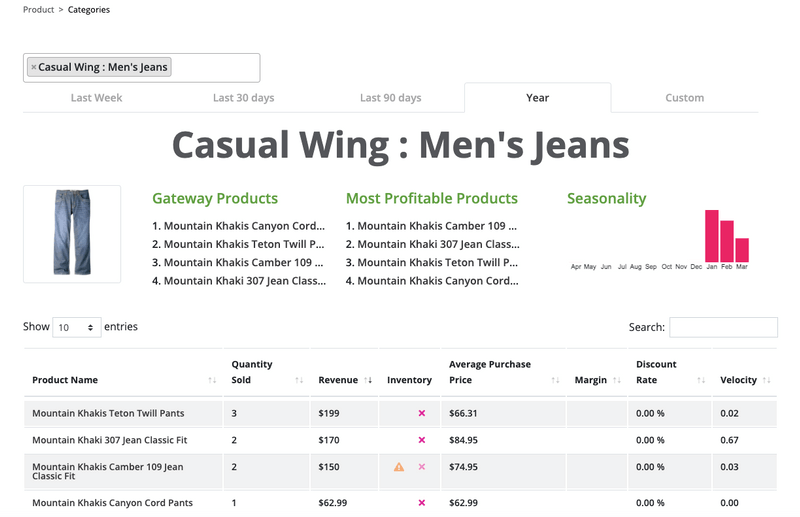Click the jeans product thumbnail image
Viewport: 800px width, 517px height.
click(x=72, y=234)
